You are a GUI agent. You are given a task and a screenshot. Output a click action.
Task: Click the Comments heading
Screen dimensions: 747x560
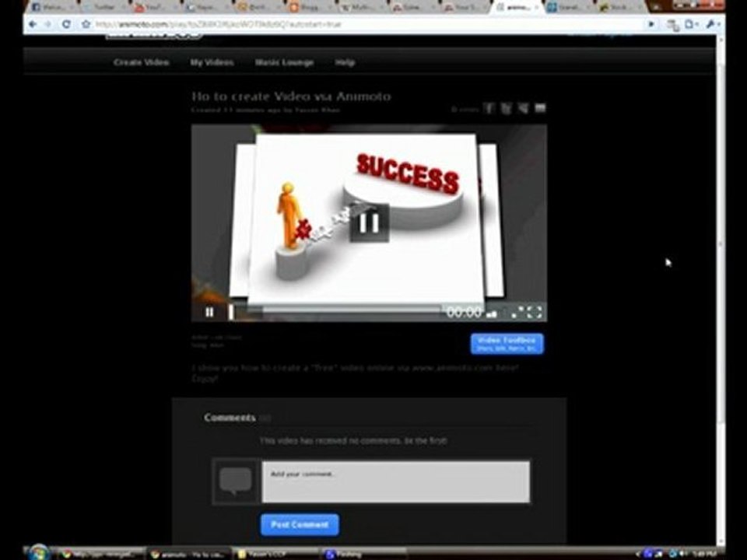click(x=230, y=418)
